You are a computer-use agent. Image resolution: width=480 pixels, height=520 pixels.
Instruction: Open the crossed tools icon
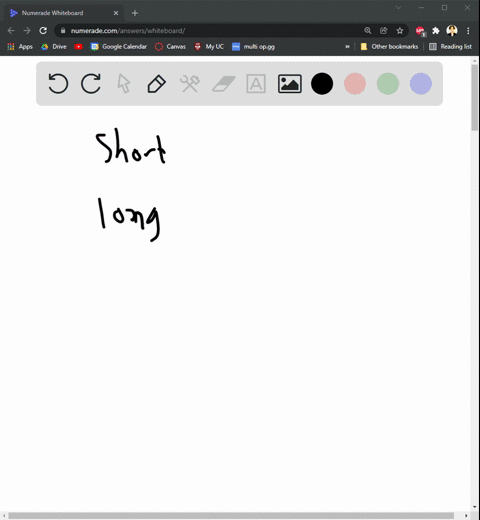click(189, 83)
